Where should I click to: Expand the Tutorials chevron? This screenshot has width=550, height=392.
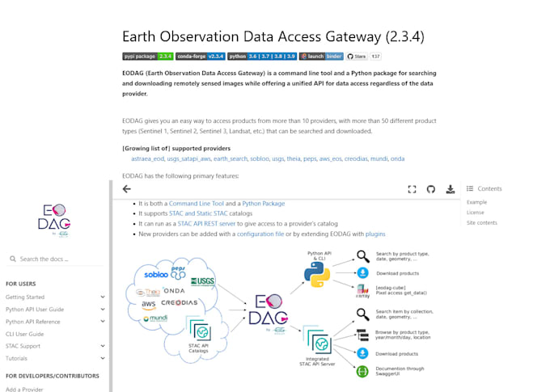103,358
